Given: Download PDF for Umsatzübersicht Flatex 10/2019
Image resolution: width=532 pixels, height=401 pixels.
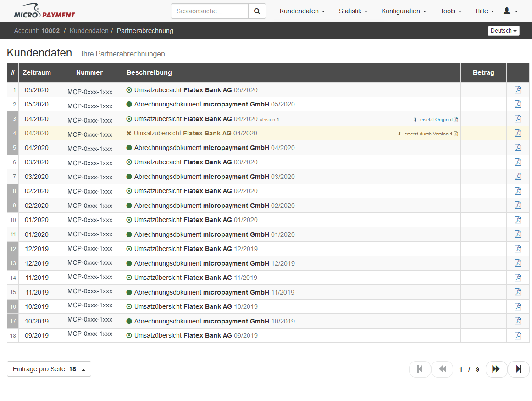Looking at the screenshot, I should tap(518, 306).
